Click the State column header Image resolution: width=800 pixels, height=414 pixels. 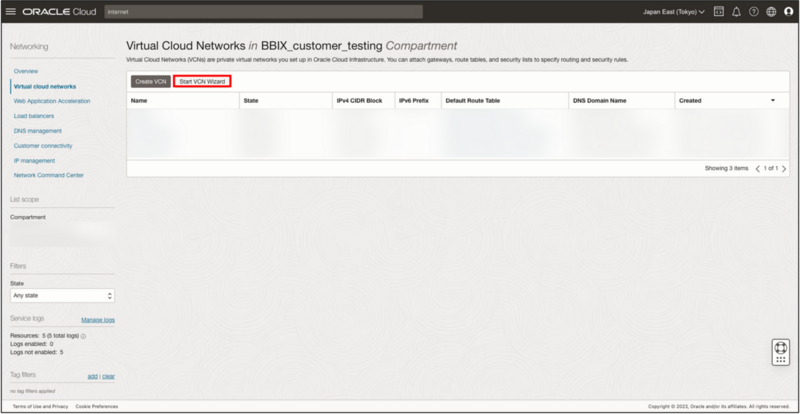251,101
